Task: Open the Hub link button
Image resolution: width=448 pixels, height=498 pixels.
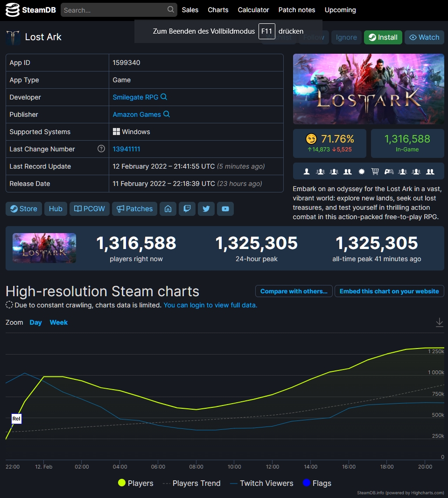Action: [56, 209]
